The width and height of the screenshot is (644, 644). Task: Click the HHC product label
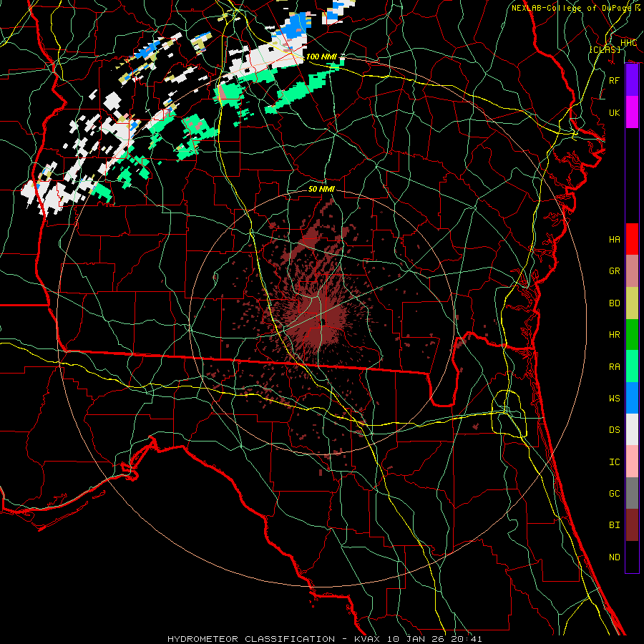(628, 43)
